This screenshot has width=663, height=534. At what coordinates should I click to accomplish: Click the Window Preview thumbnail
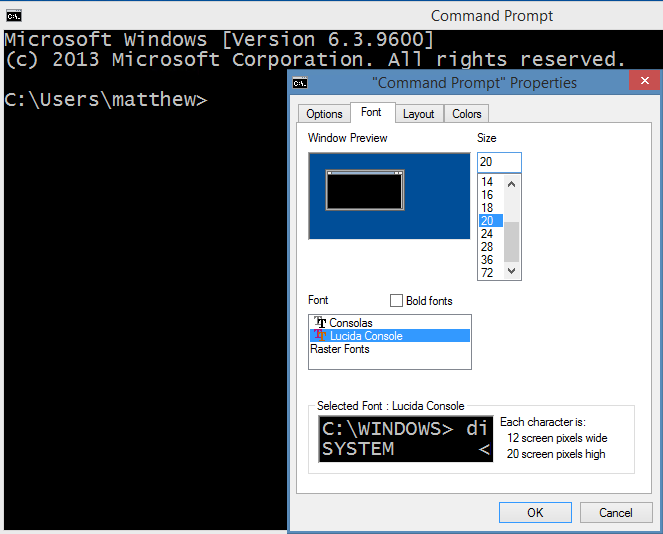point(389,196)
